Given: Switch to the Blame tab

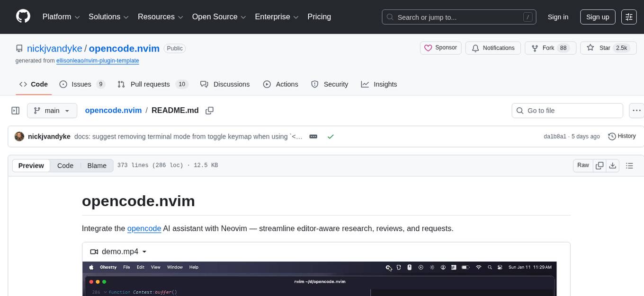Looking at the screenshot, I should coord(97,165).
